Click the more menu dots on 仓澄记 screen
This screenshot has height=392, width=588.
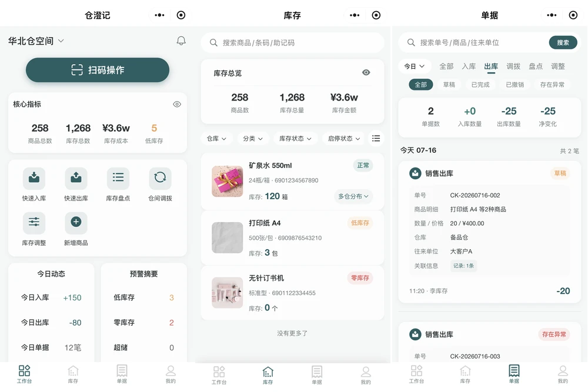pos(159,15)
